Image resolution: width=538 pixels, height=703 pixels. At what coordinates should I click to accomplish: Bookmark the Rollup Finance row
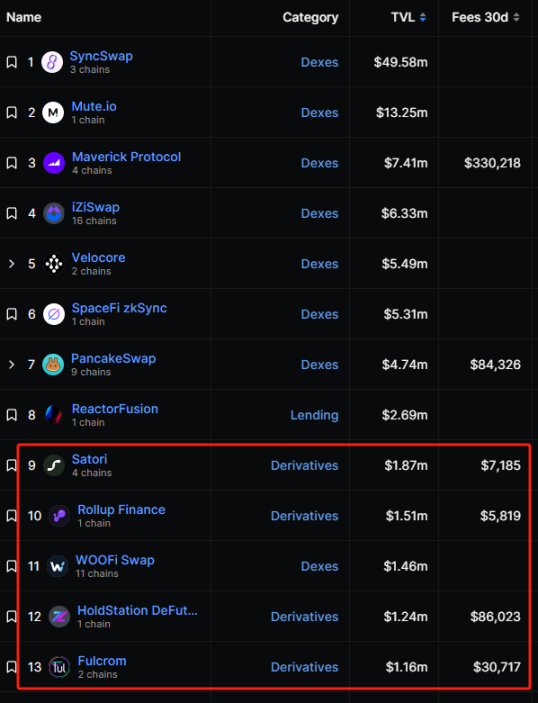(12, 516)
